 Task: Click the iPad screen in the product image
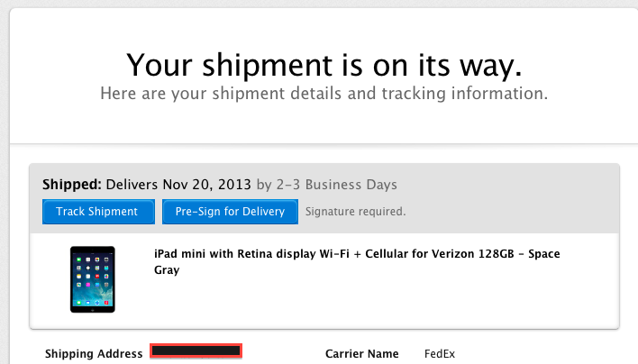click(92, 280)
